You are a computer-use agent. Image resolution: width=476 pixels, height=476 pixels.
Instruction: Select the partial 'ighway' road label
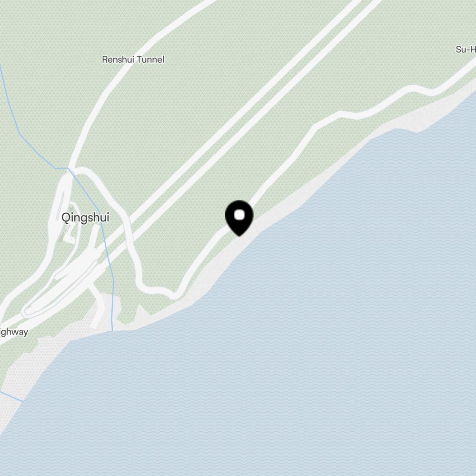[14, 332]
